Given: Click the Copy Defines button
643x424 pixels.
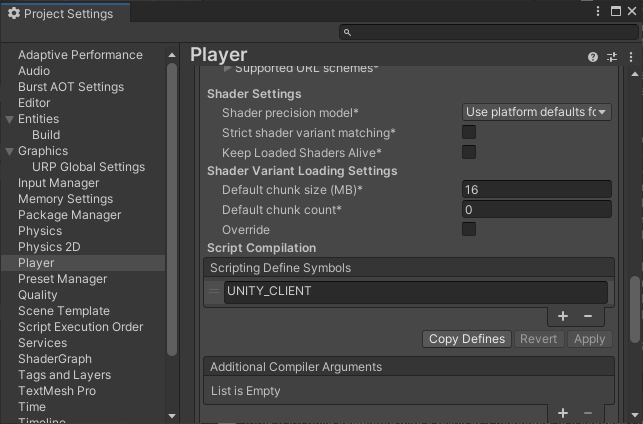Looking at the screenshot, I should [x=467, y=339].
